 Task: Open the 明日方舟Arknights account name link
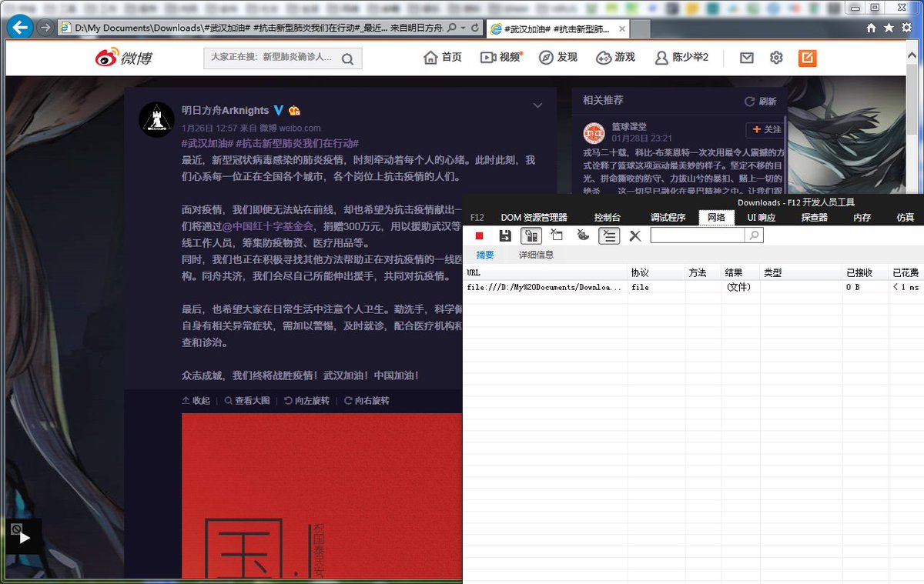(226, 110)
